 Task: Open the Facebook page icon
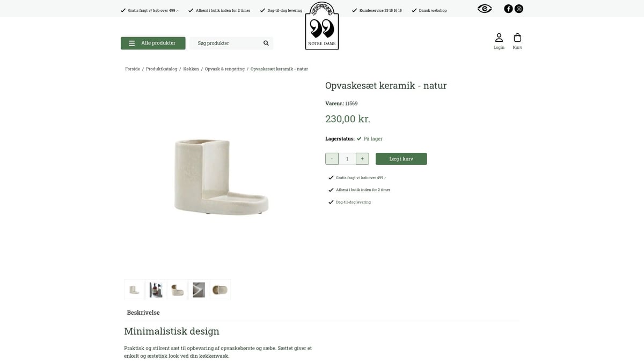(x=508, y=9)
